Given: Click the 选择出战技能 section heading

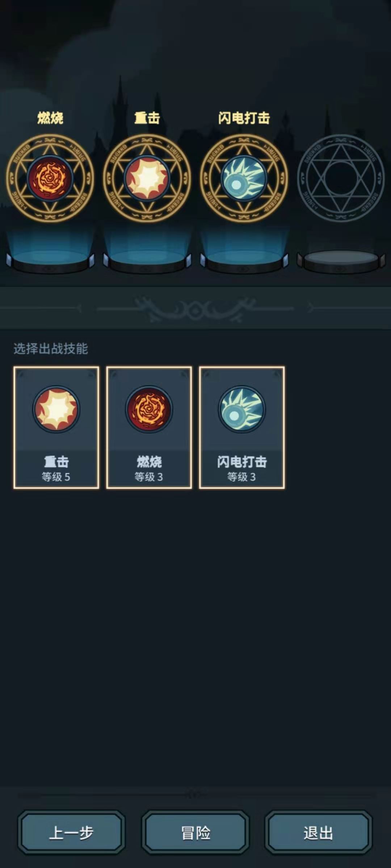Looking at the screenshot, I should tap(51, 349).
